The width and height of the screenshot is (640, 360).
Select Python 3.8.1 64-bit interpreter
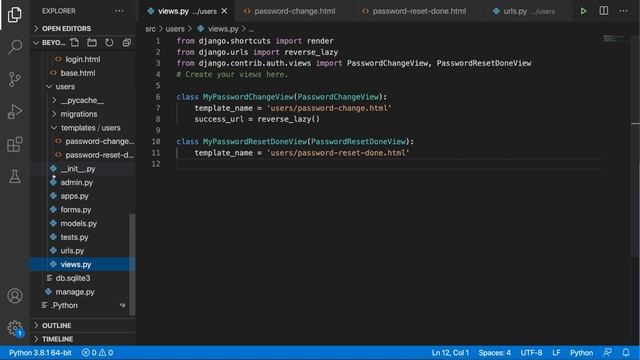coord(40,353)
